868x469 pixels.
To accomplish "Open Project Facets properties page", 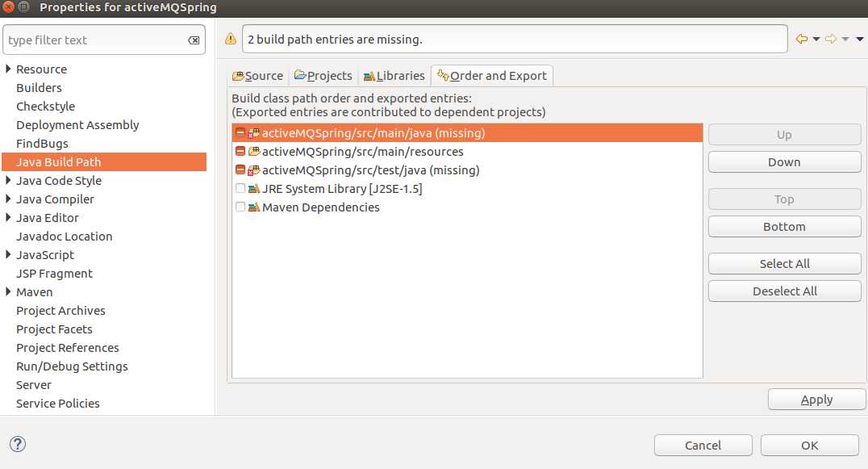I will [54, 329].
